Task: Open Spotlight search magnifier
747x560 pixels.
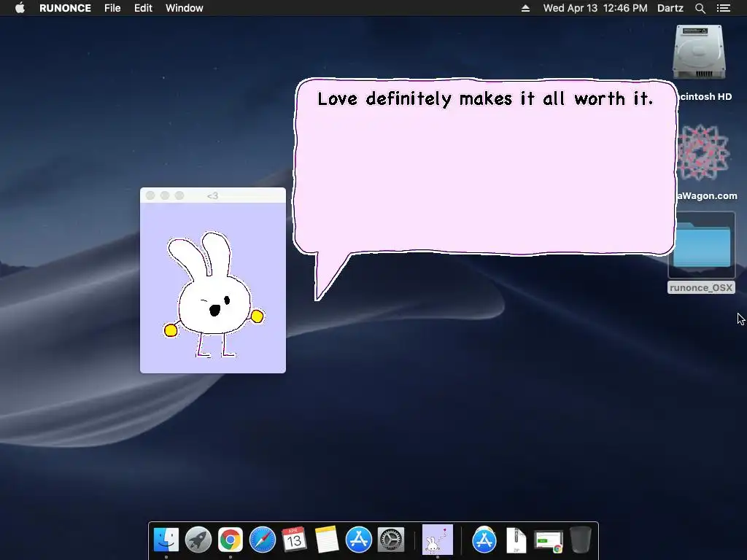Action: [700, 8]
